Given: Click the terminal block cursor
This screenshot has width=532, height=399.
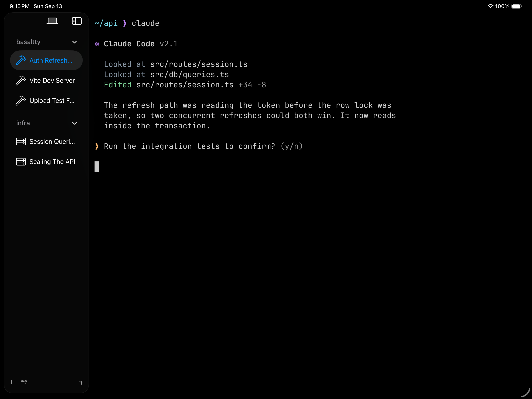Looking at the screenshot, I should (97, 166).
